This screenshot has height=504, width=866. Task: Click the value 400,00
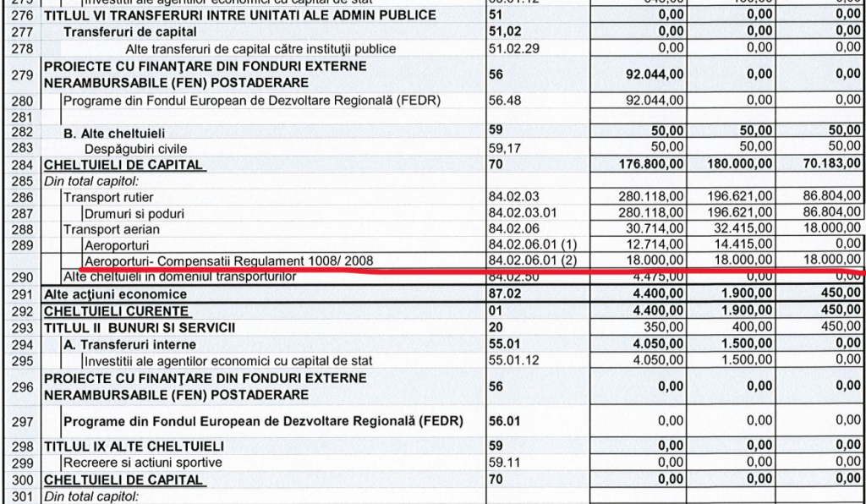click(x=754, y=326)
